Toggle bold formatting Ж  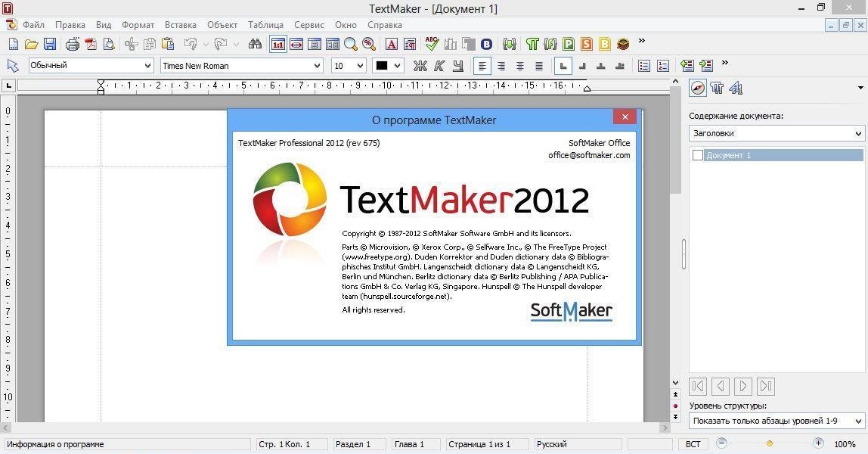[x=420, y=66]
